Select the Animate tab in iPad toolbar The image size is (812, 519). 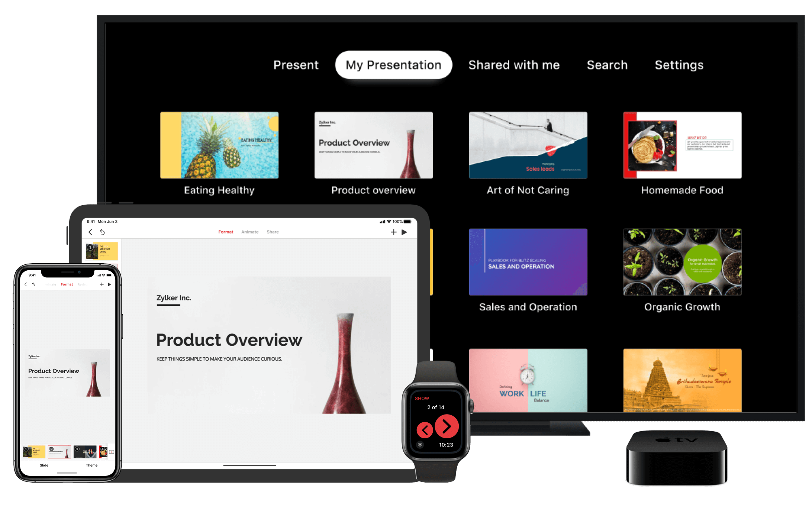[x=249, y=231]
